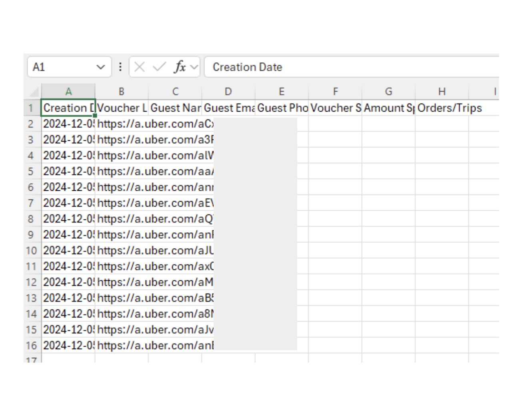Click the Select All corner triangle
This screenshot has height=411, width=532.
(x=33, y=92)
